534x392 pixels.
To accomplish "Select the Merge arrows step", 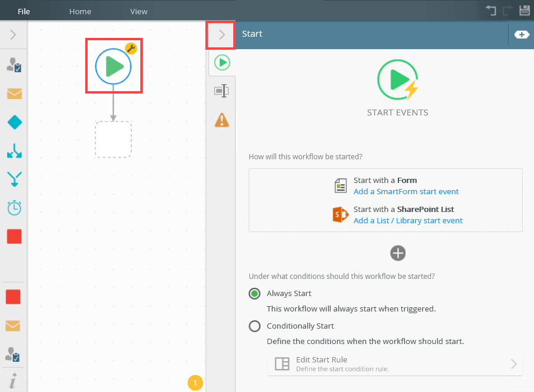I will tap(14, 179).
